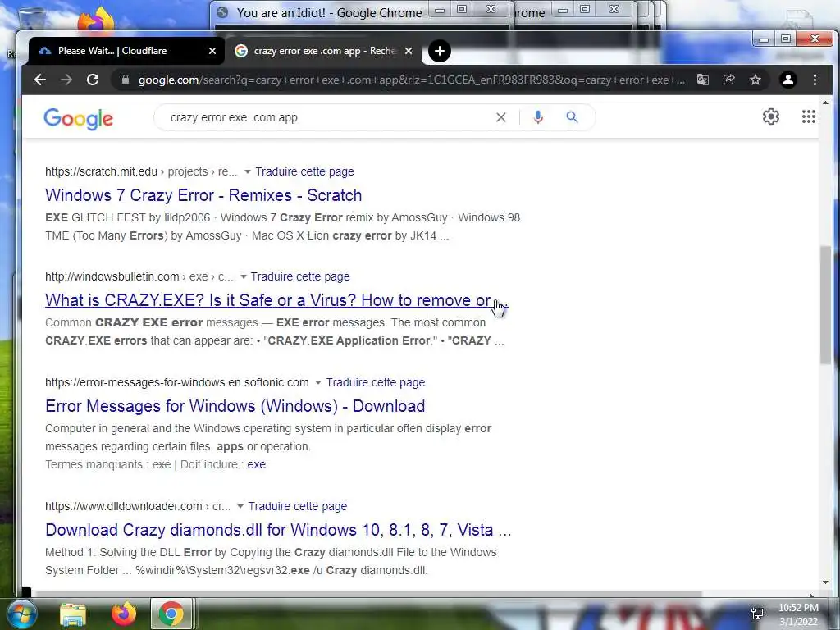Viewport: 840px width, 630px height.
Task: Go back to the previous page
Action: tap(40, 80)
